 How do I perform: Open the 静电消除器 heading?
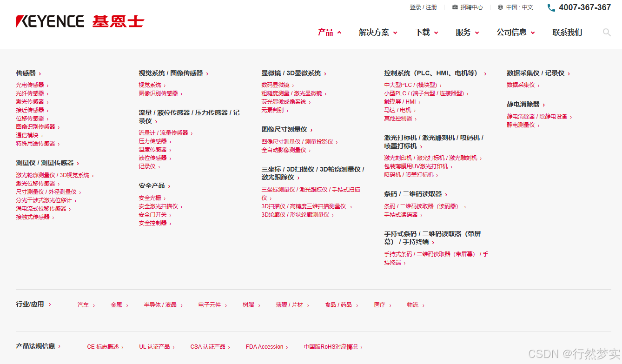click(526, 104)
